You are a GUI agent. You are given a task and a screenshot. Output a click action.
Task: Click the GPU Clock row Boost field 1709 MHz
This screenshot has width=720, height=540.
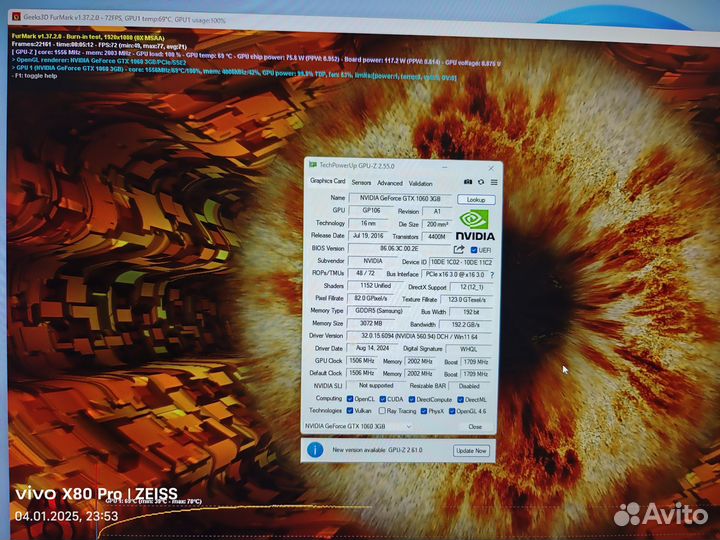[475, 362]
